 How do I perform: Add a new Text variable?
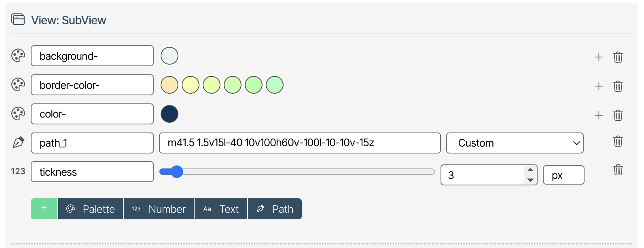coord(221,209)
